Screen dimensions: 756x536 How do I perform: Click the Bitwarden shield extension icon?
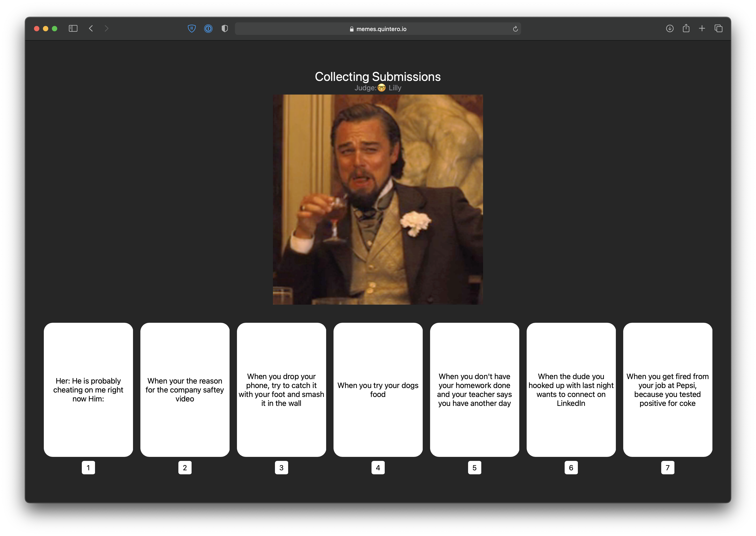point(192,29)
